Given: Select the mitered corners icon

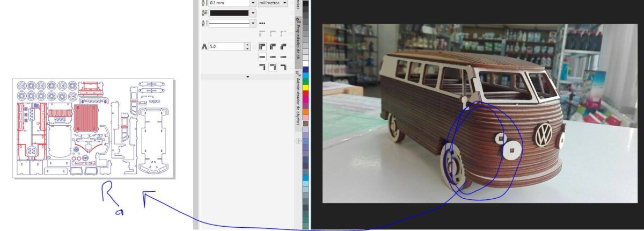Looking at the screenshot, I should 262,47.
